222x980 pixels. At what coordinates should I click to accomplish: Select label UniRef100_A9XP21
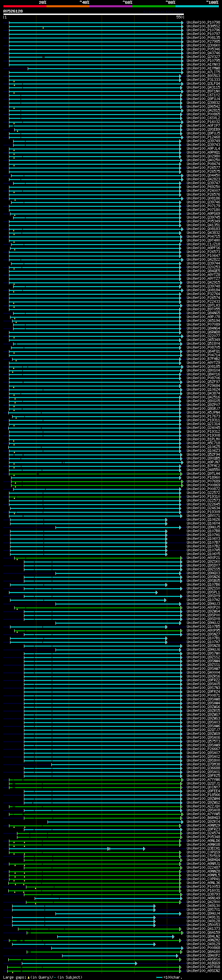pos(203,558)
